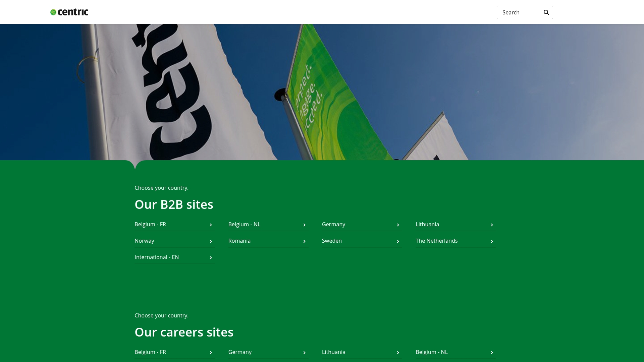Click the arrow next to Romania

click(304, 241)
